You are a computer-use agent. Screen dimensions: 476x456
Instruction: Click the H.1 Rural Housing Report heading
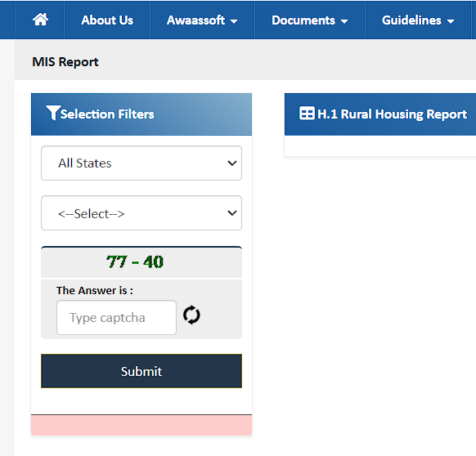point(392,114)
